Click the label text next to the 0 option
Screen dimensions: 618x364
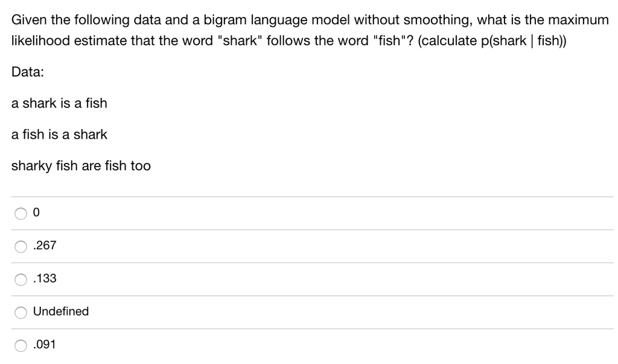click(35, 212)
